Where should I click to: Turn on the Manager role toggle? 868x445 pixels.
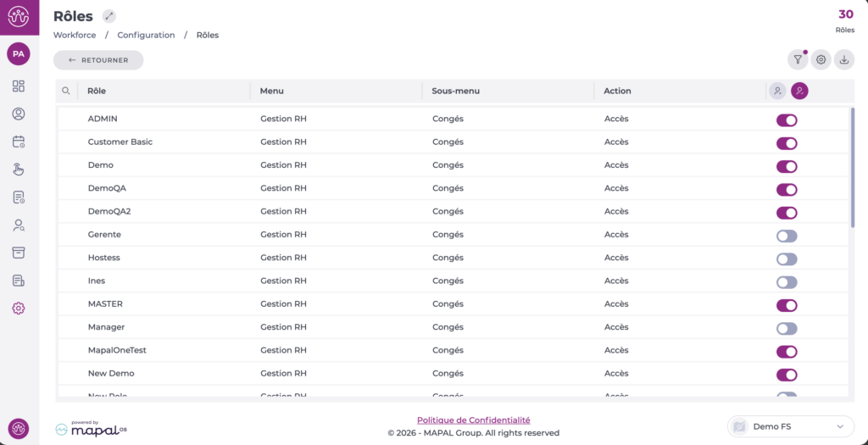click(787, 328)
